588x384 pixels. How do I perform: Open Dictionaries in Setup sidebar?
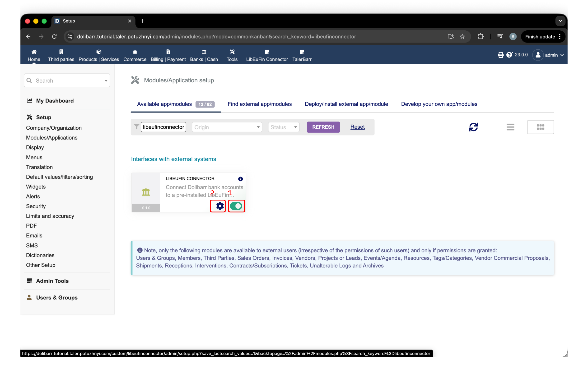[40, 255]
